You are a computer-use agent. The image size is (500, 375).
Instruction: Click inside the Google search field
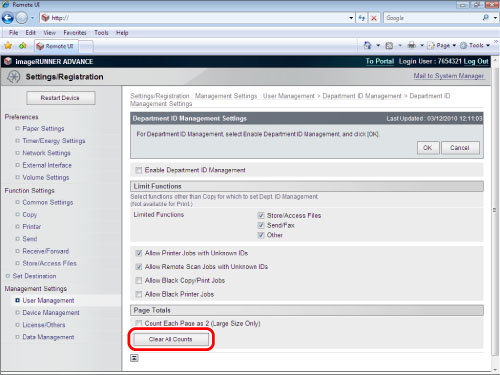click(432, 18)
